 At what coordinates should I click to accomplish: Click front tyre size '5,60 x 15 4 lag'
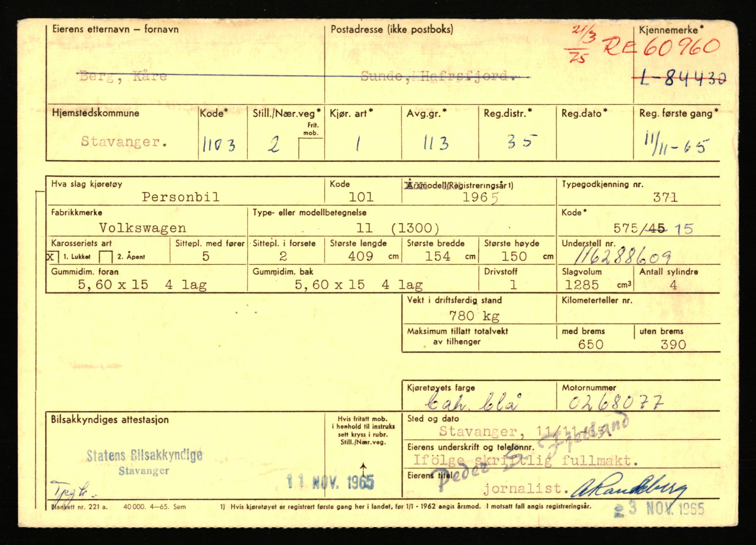(x=142, y=285)
